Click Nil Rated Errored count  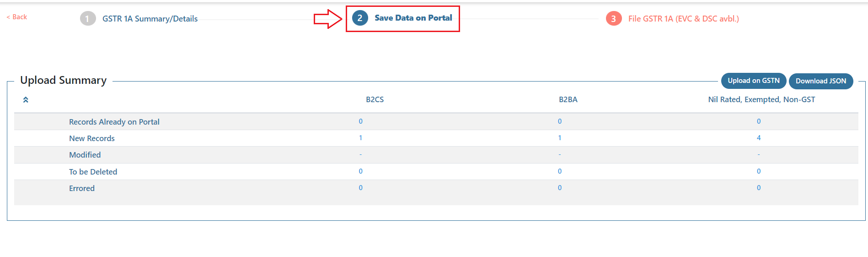[759, 188]
